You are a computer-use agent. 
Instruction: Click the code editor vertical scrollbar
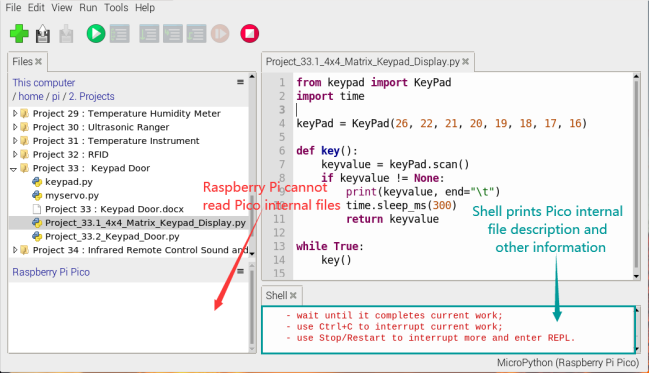click(636, 174)
